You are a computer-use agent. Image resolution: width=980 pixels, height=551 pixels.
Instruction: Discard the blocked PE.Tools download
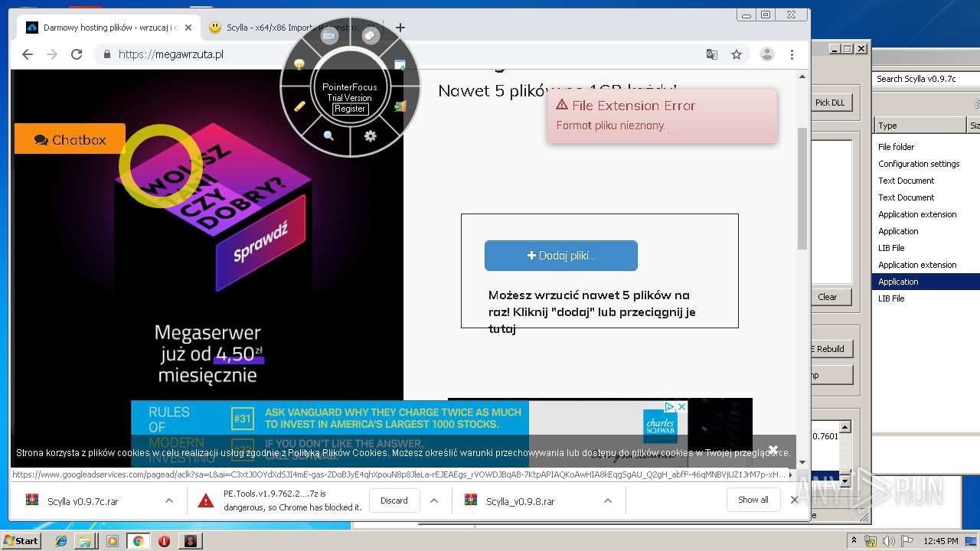(394, 500)
